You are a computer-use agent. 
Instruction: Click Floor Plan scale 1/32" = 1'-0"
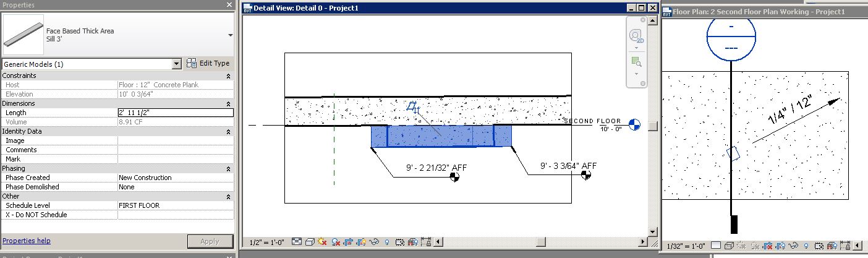(x=686, y=246)
